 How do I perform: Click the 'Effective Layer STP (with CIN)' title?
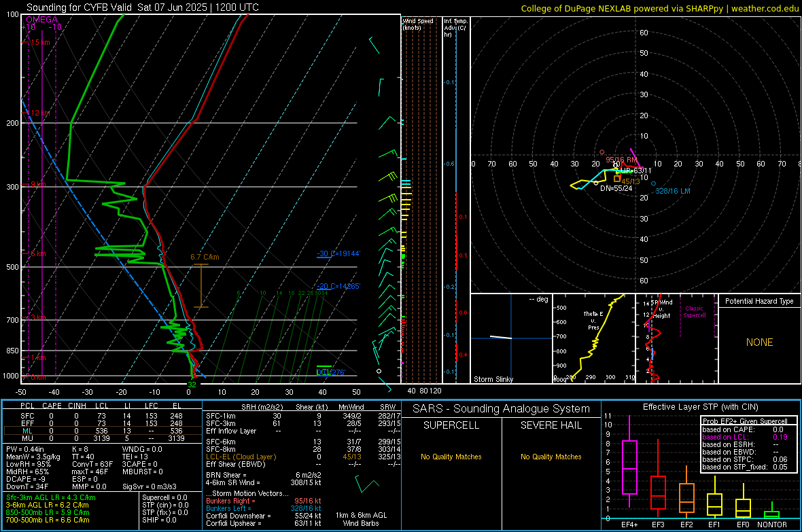[700, 407]
